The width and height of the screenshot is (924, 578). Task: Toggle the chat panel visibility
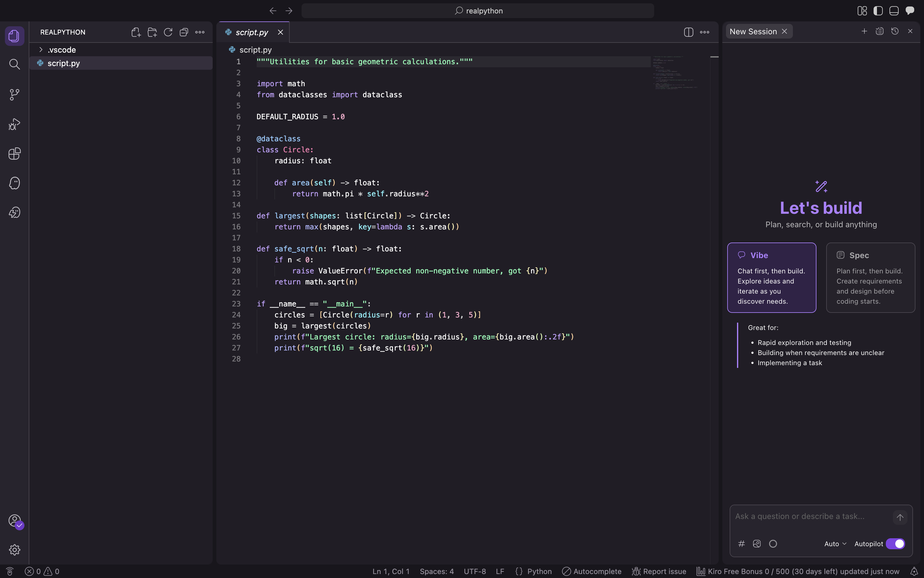pyautogui.click(x=910, y=11)
